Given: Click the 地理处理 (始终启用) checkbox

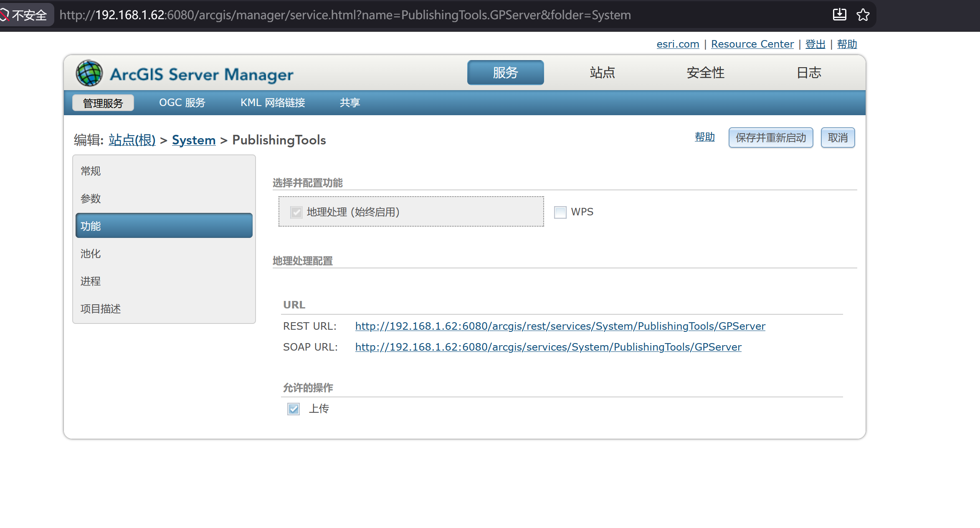Looking at the screenshot, I should point(296,212).
